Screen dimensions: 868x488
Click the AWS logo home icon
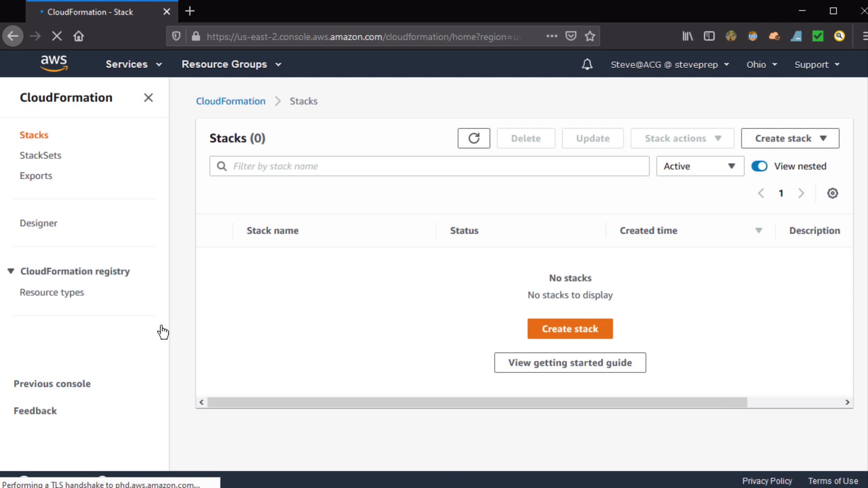click(x=54, y=64)
